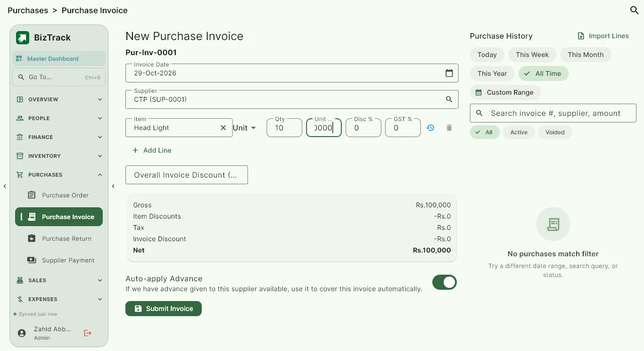Open Supplier Payment page
This screenshot has height=351, width=644.
pos(59,260)
